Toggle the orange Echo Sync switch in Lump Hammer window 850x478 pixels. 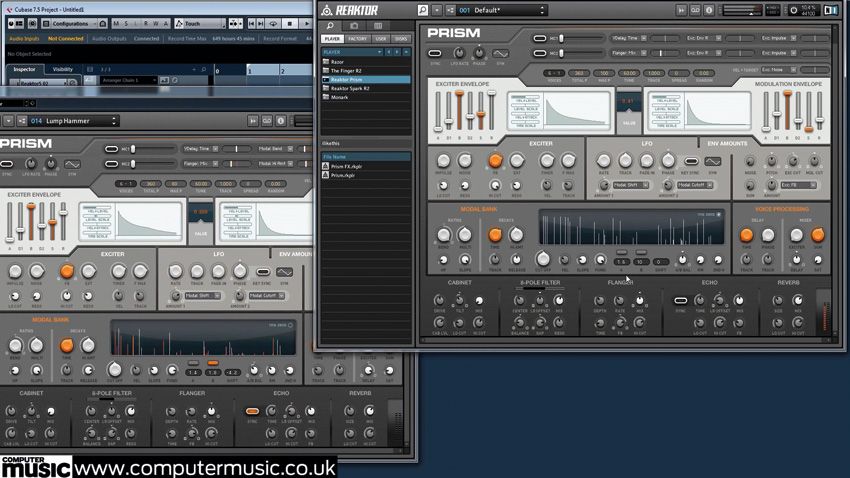(x=252, y=411)
